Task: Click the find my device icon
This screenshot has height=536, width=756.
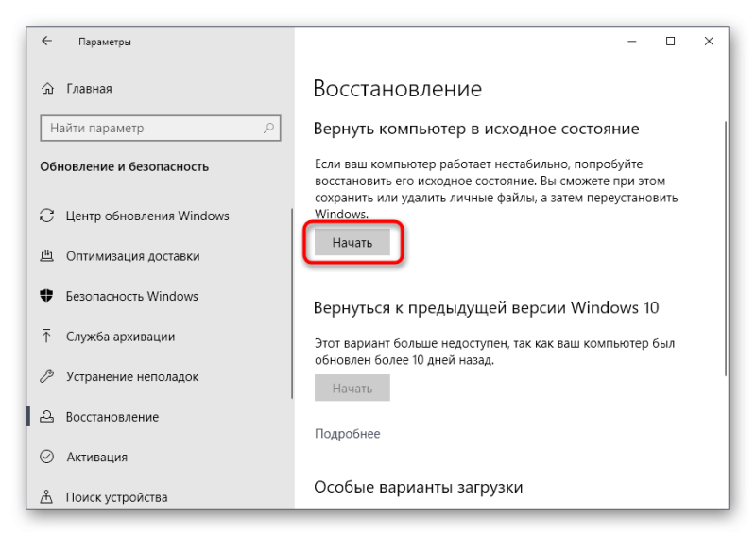Action: pyautogui.click(x=46, y=496)
